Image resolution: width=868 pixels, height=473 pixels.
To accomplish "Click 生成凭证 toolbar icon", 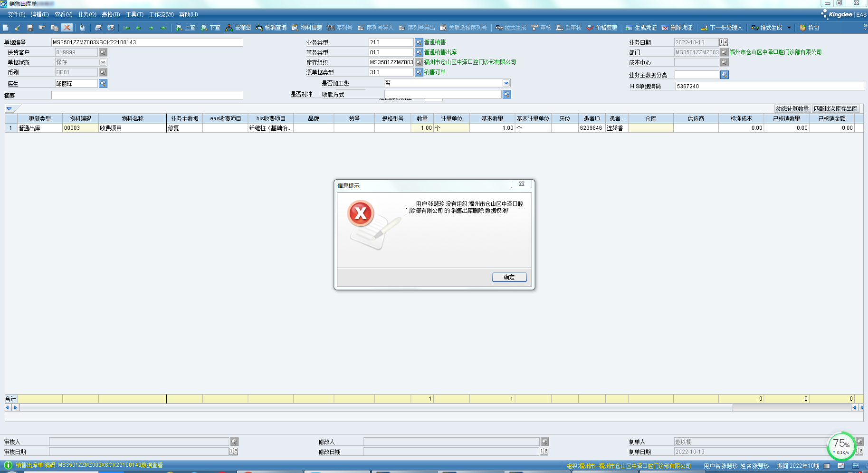I will pyautogui.click(x=640, y=28).
